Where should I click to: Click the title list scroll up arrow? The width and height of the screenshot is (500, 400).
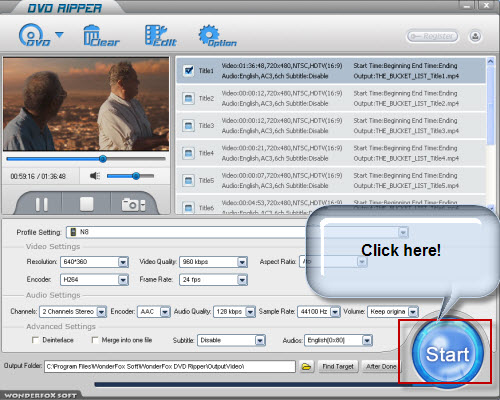[490, 62]
